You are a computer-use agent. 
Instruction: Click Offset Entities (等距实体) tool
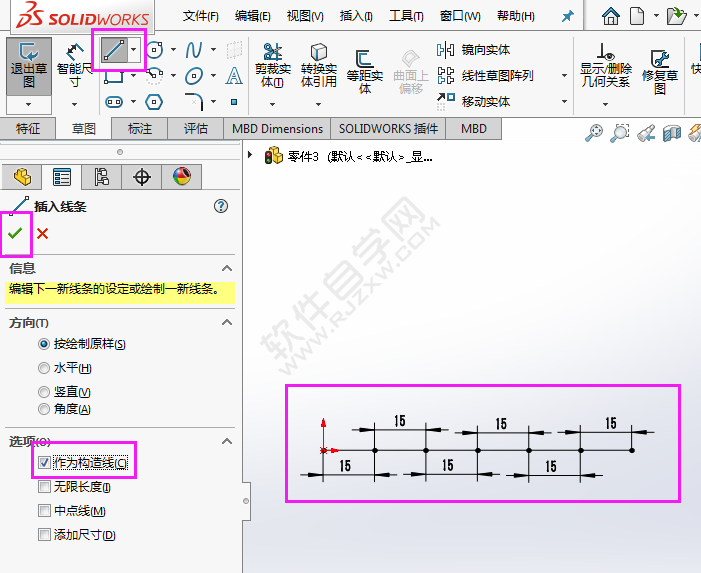(364, 72)
